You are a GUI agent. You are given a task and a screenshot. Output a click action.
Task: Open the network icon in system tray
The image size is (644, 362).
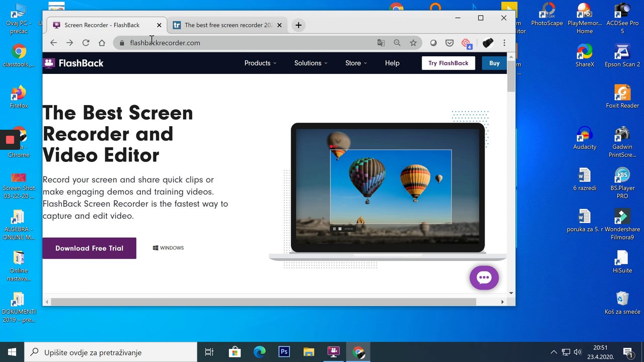(566, 352)
